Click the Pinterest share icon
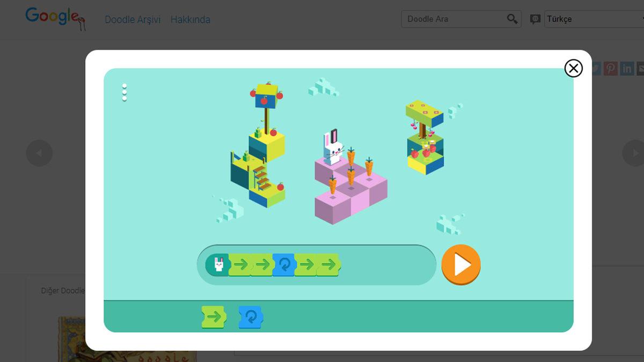 [x=611, y=68]
